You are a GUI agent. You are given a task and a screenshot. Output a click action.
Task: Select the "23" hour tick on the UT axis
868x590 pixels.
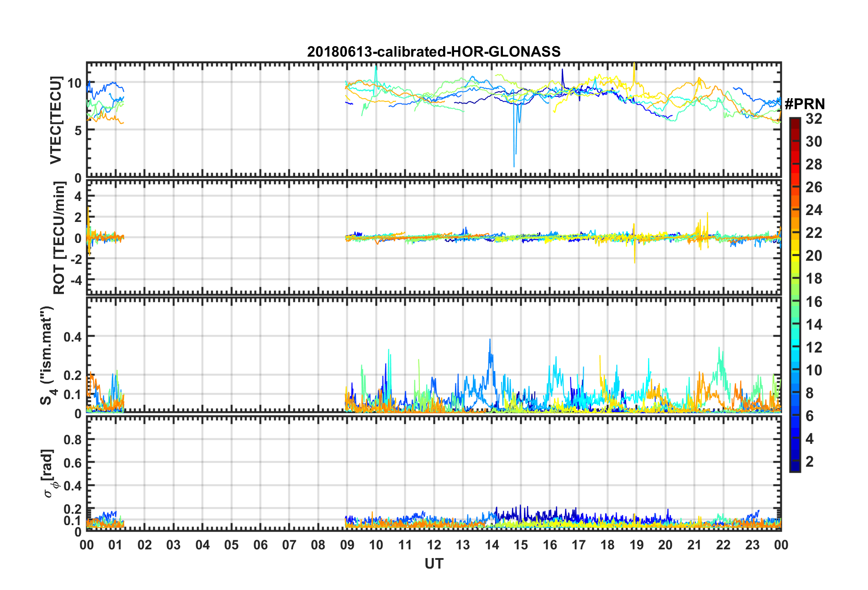pyautogui.click(x=753, y=545)
